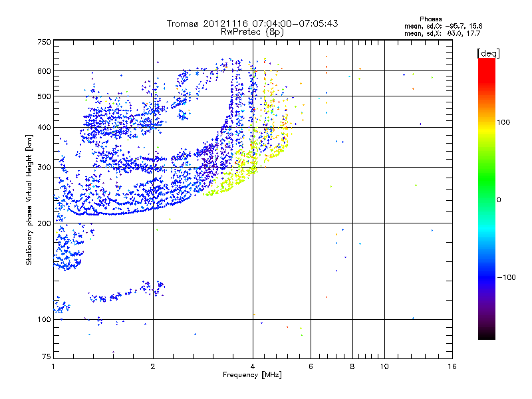
Task: Click the colorbar tick label '-100'
Action: 506,277
